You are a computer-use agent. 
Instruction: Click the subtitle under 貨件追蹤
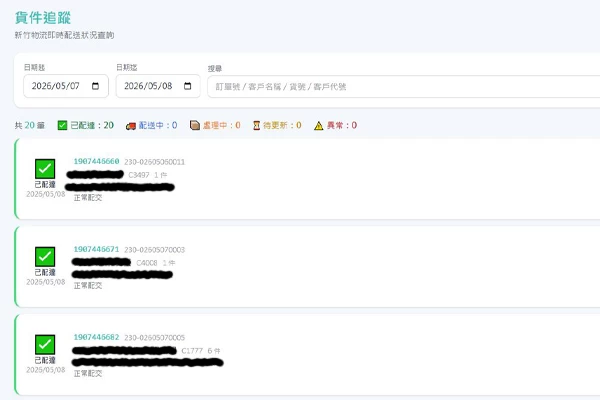tap(64, 35)
